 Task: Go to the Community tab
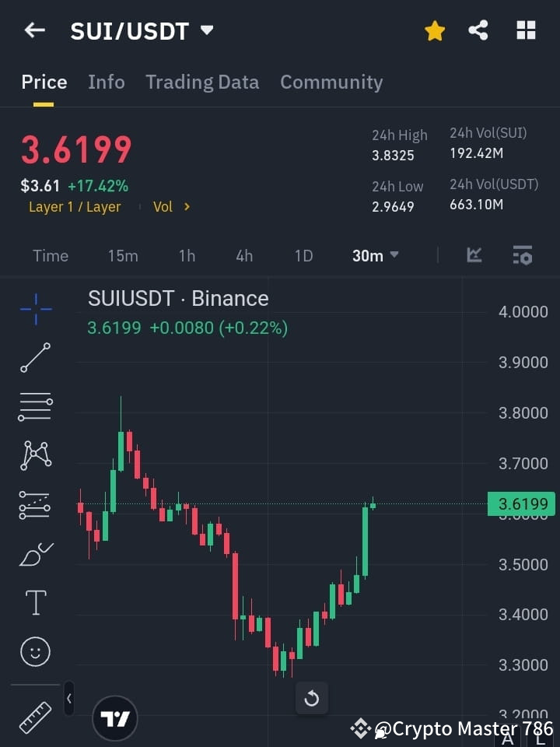point(331,82)
